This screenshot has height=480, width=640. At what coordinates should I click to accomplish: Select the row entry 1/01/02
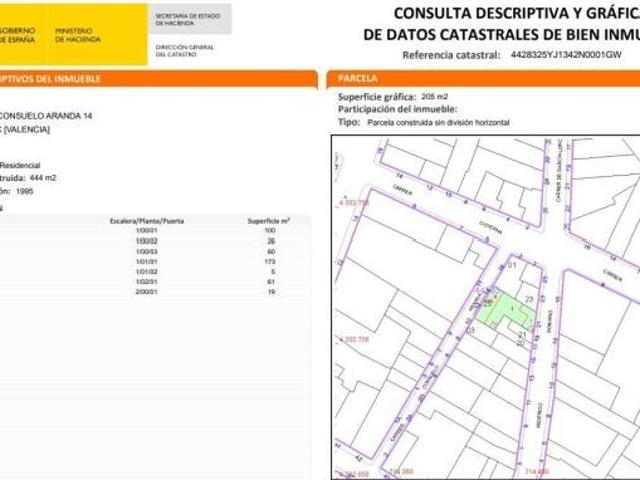[x=146, y=272]
